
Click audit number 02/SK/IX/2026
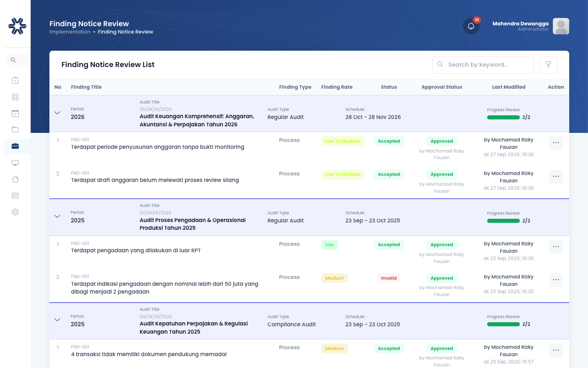[156, 213]
